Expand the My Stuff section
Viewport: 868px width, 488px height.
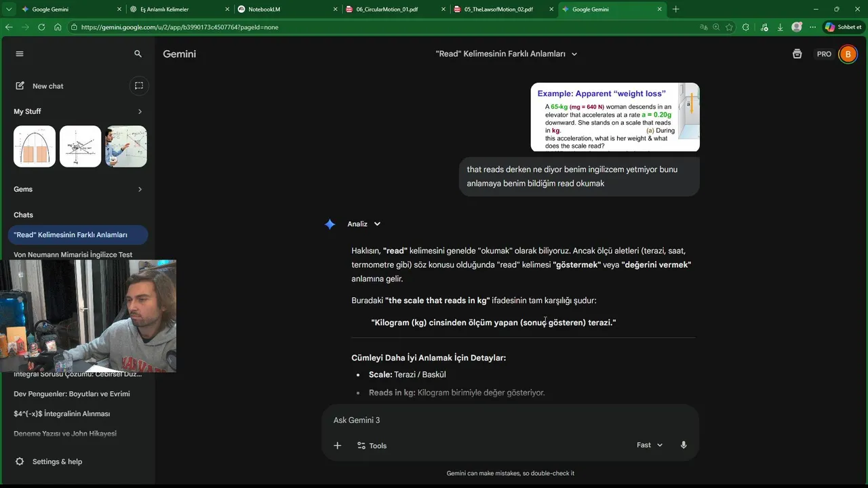tap(140, 111)
